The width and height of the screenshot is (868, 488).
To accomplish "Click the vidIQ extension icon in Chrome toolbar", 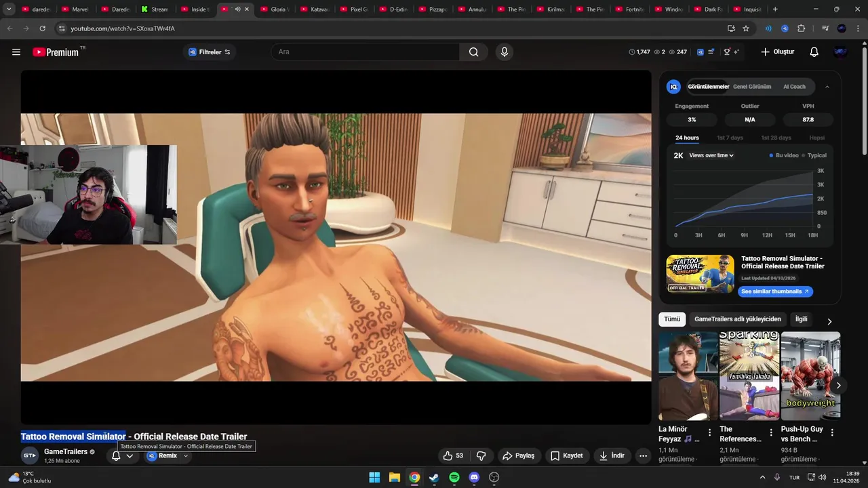I will [x=785, y=28].
